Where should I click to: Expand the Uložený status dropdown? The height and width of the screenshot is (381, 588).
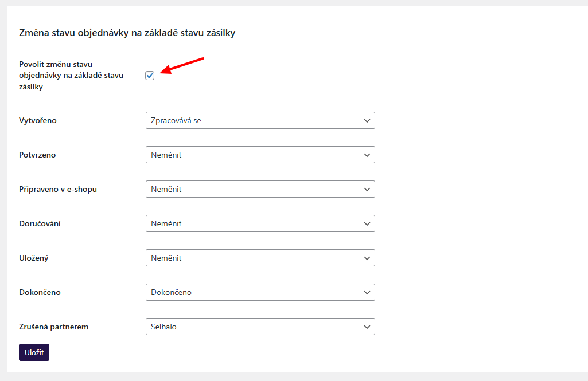(260, 258)
